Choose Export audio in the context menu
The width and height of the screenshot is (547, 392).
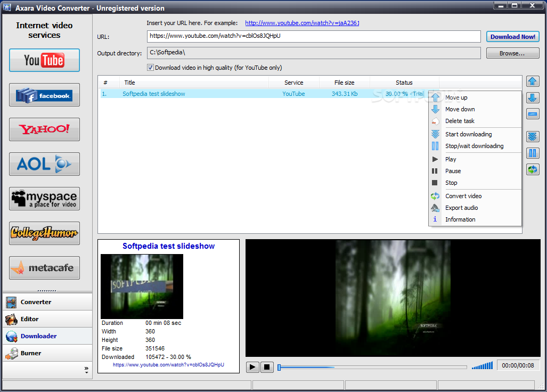475,208
